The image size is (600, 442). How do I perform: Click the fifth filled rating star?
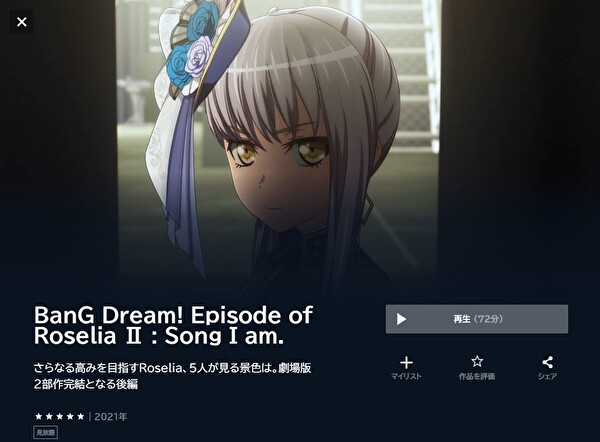pos(80,416)
